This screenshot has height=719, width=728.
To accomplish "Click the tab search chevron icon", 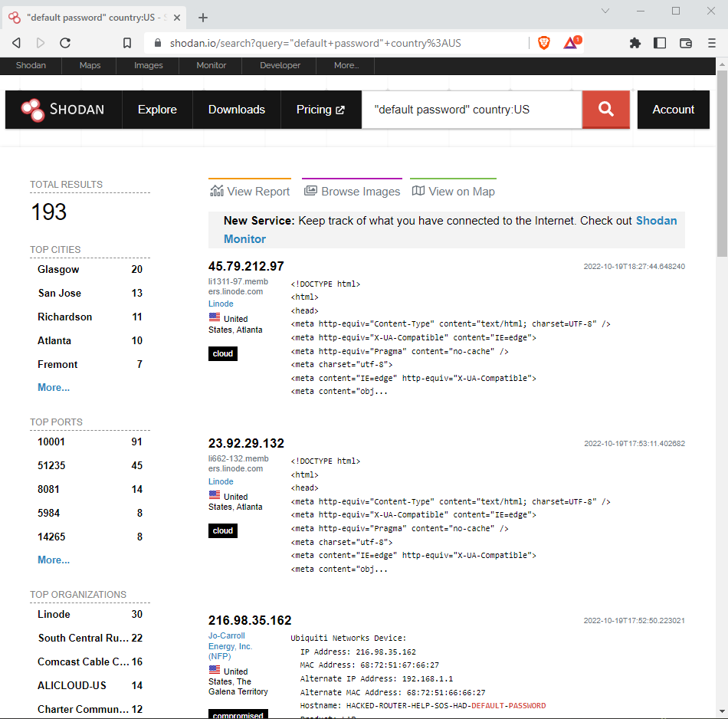I will 605,11.
